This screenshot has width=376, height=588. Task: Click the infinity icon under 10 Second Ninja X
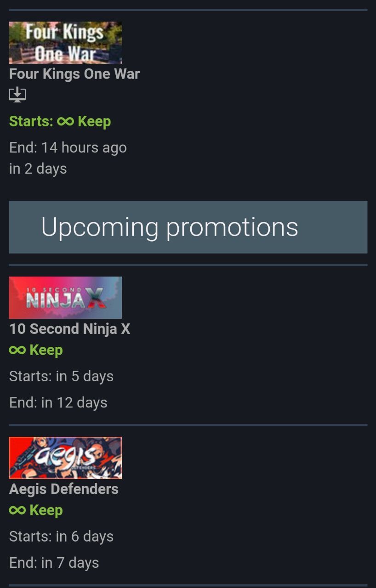point(17,351)
